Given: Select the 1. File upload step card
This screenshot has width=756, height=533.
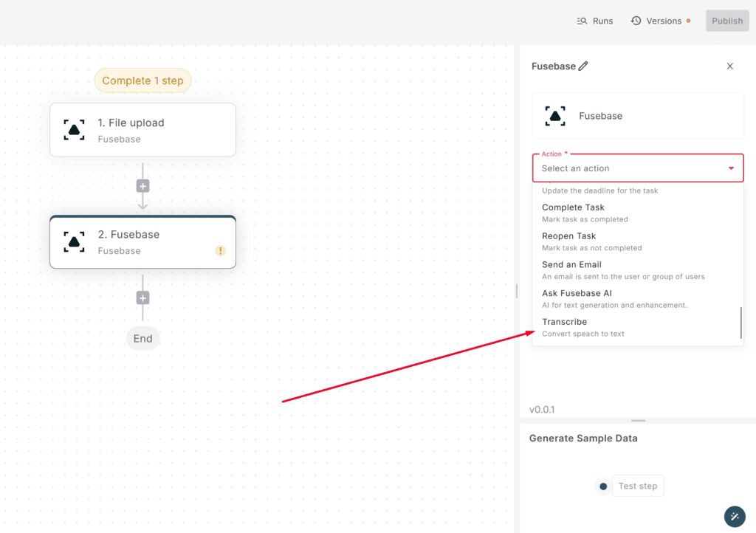Looking at the screenshot, I should click(x=142, y=130).
